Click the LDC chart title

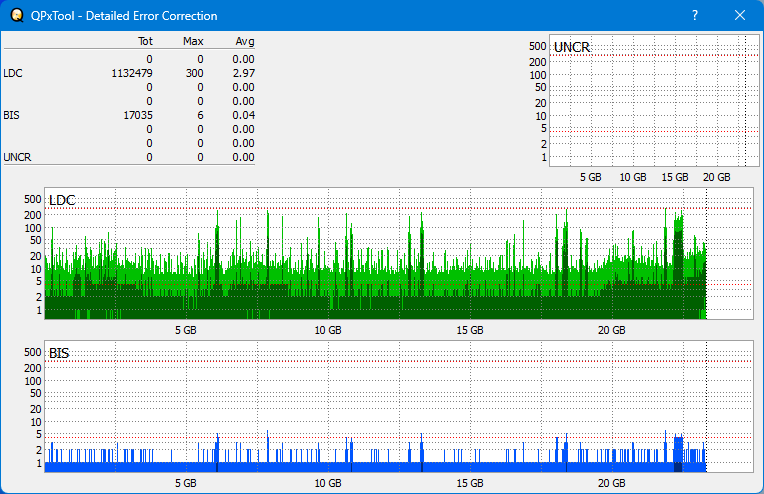tap(62, 200)
